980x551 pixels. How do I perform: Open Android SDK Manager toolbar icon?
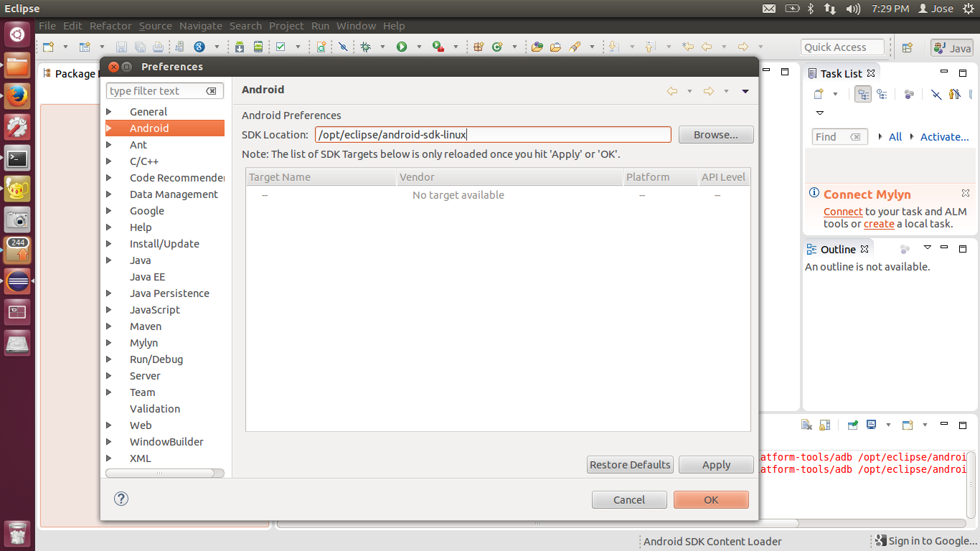point(240,47)
